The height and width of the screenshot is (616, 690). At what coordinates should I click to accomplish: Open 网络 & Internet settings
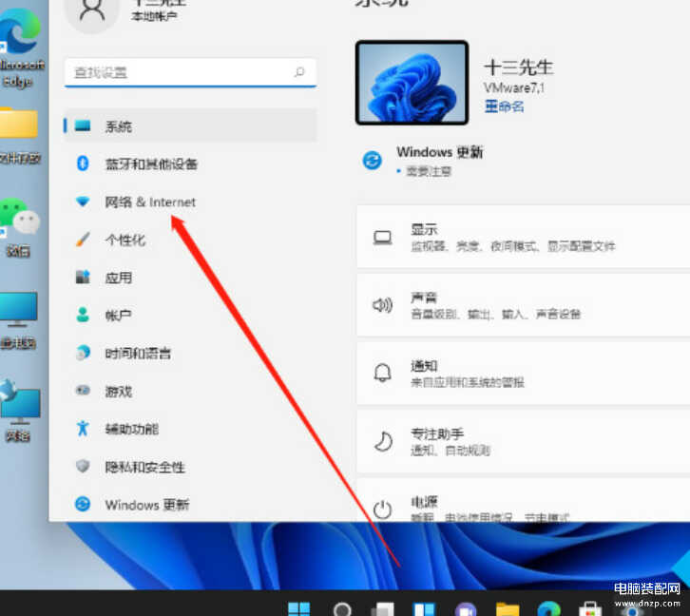coord(149,202)
